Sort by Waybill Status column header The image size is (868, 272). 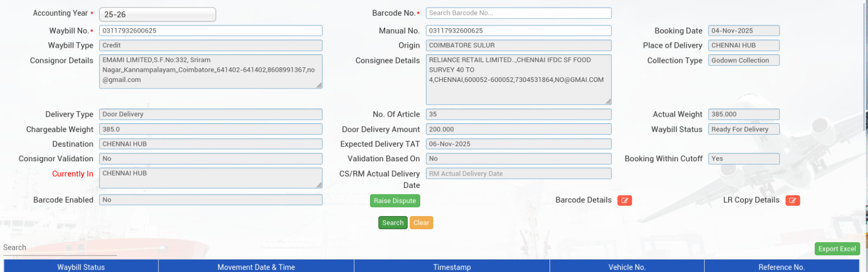click(x=81, y=267)
